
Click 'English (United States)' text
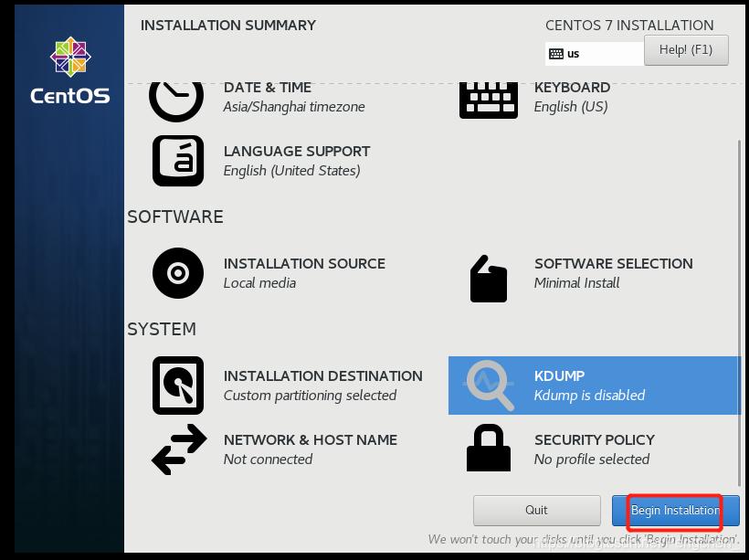click(292, 171)
